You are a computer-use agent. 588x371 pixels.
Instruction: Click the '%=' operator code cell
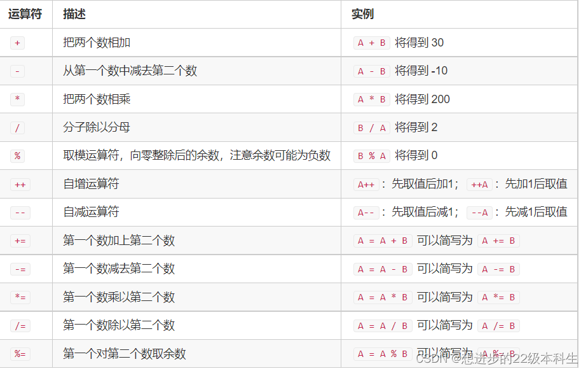click(20, 354)
